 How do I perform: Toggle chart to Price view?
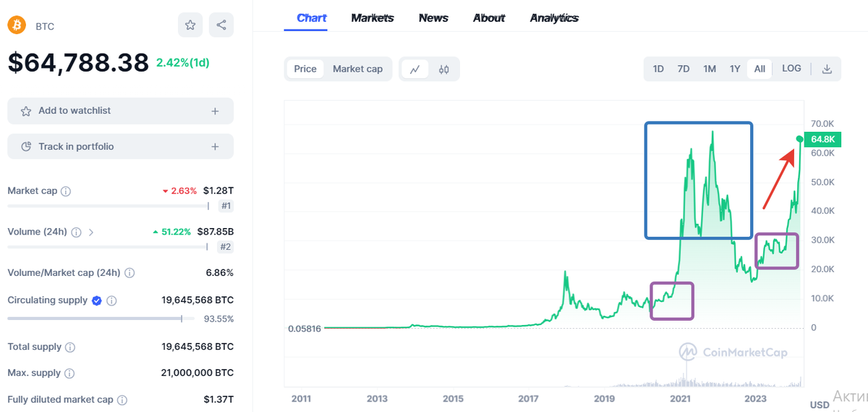click(305, 69)
